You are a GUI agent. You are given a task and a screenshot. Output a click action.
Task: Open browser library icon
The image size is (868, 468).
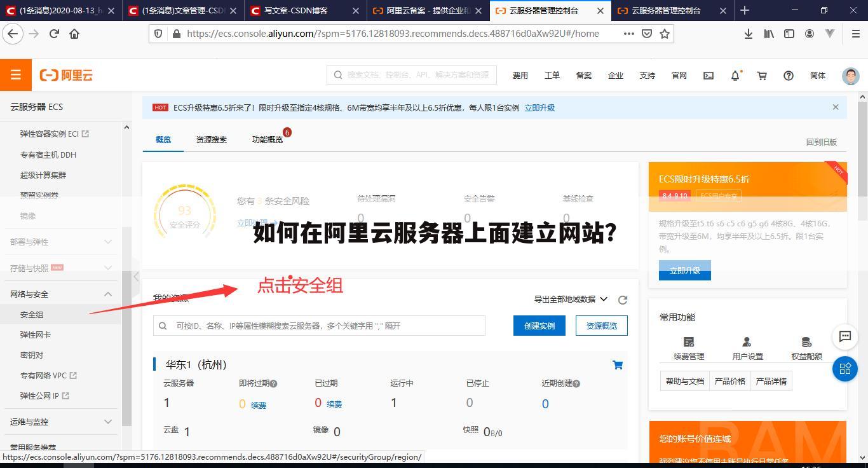click(x=769, y=34)
